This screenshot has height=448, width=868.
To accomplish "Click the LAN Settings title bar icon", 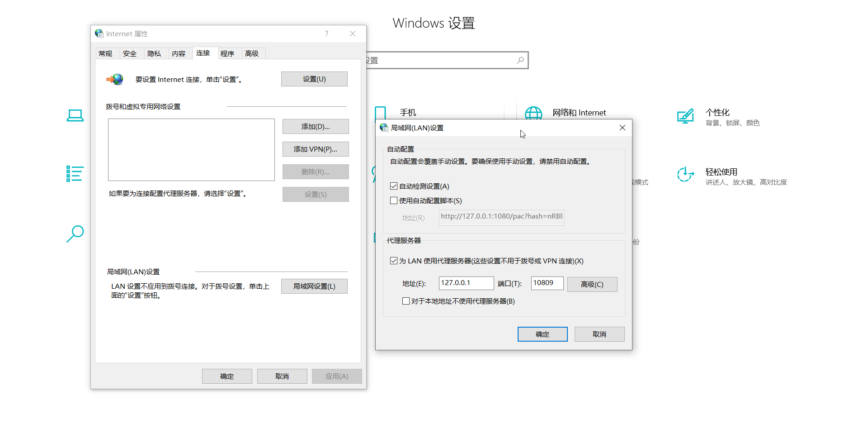I will coord(384,128).
